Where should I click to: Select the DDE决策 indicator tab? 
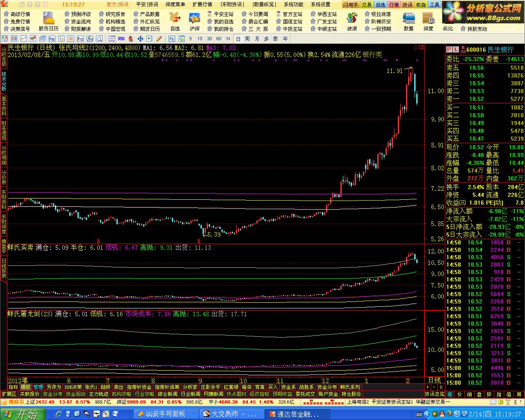pyautogui.click(x=73, y=387)
